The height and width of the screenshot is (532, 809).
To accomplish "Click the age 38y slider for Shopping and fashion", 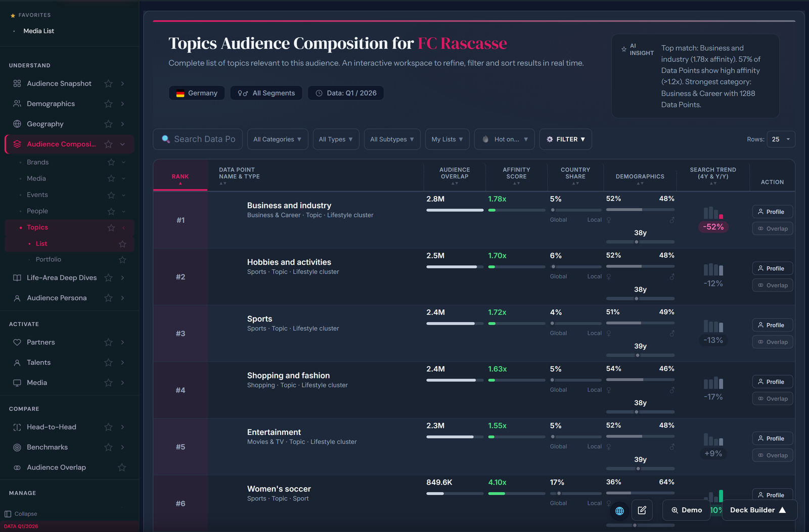I will 640,412.
